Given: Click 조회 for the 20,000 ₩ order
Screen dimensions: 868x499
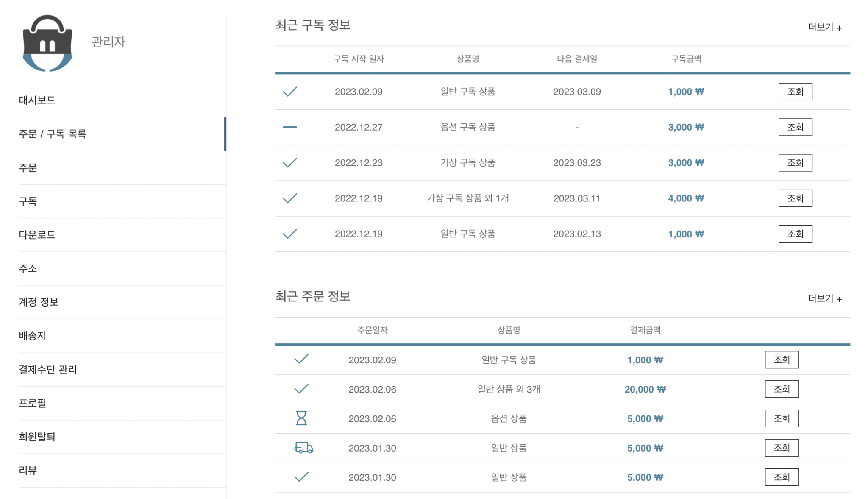Looking at the screenshot, I should (782, 389).
